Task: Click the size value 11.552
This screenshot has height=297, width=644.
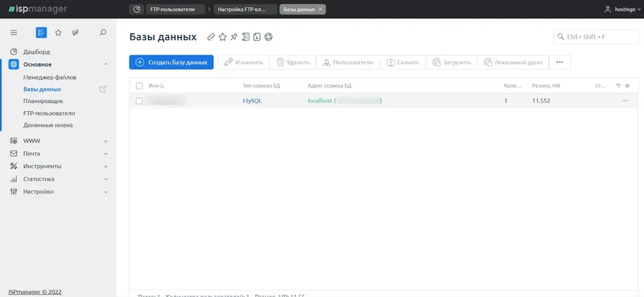Action: 541,101
